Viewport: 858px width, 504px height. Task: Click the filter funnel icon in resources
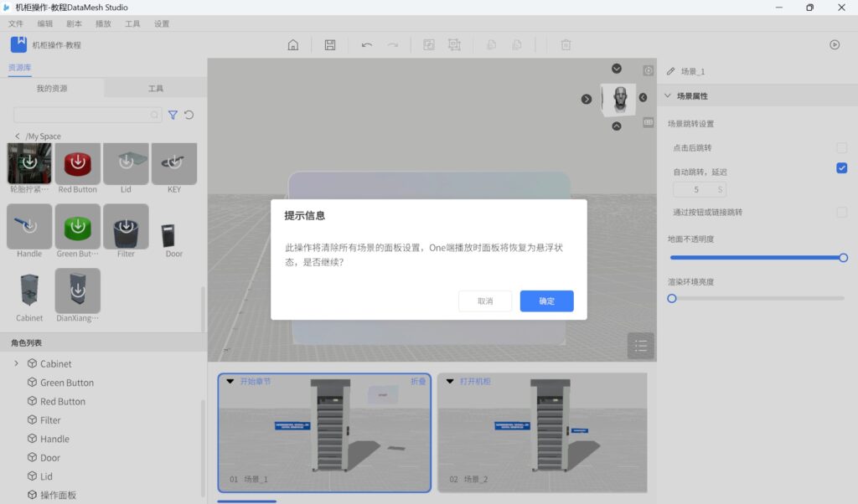[173, 116]
